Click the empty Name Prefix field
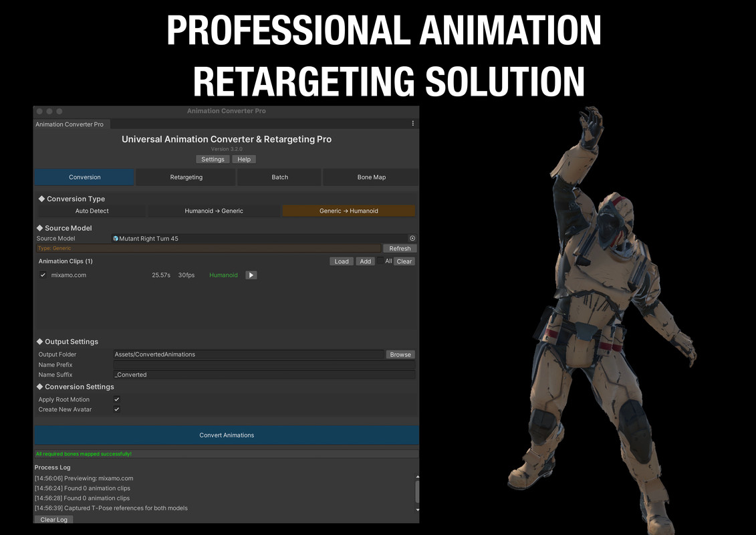This screenshot has width=756, height=535. click(264, 364)
